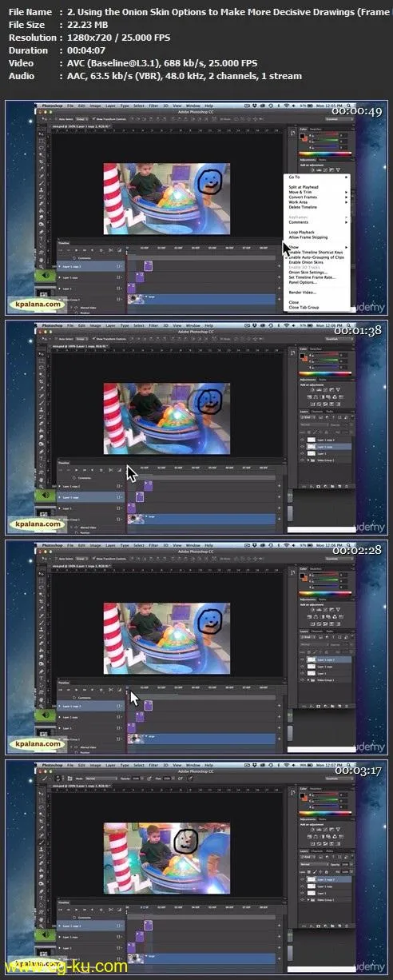Expand Layer 1 copy 2 track in 00:00:49 timeline
The height and width of the screenshot is (980, 393).
pos(59,266)
